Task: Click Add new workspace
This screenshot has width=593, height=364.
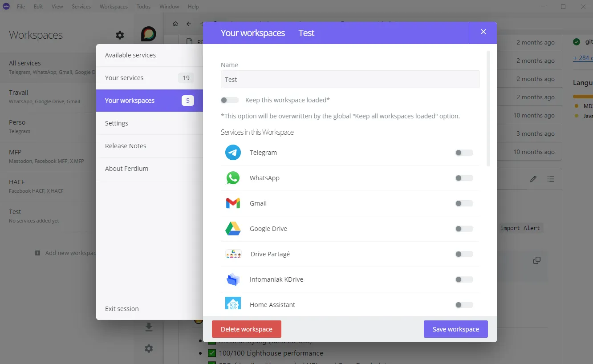Action: (x=66, y=253)
